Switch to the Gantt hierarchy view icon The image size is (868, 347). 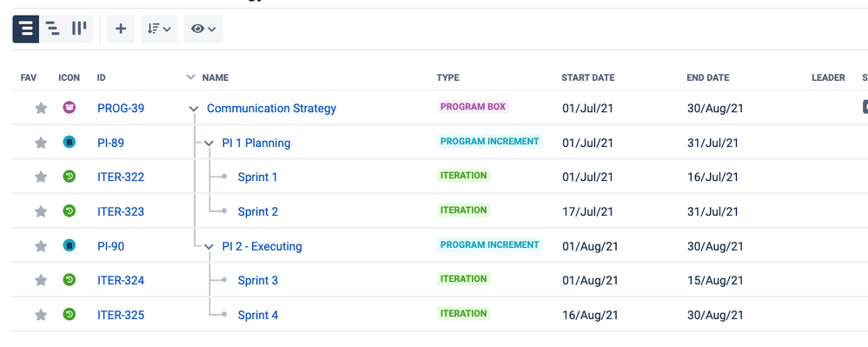[x=53, y=29]
